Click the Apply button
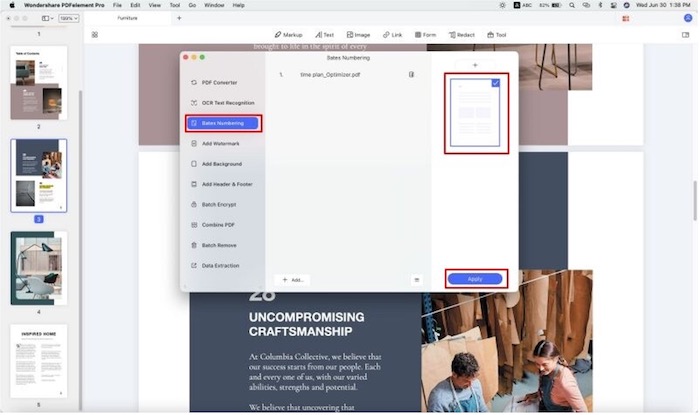The width and height of the screenshot is (700, 415). (475, 279)
